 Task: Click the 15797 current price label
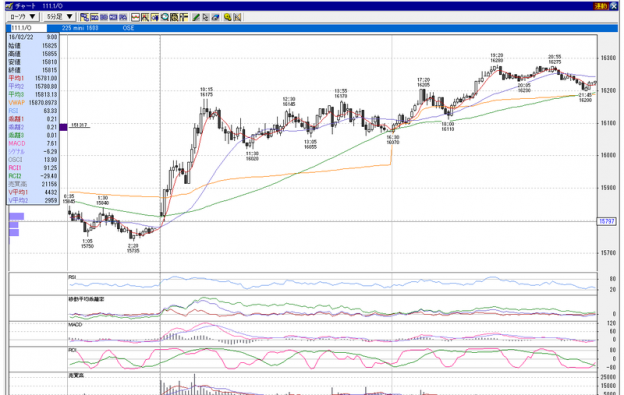606,221
